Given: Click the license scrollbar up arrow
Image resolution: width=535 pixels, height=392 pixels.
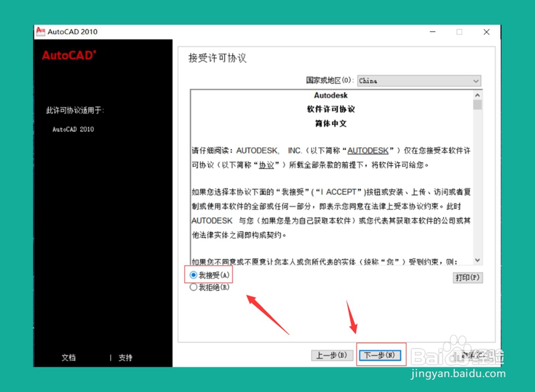Looking at the screenshot, I should point(477,95).
